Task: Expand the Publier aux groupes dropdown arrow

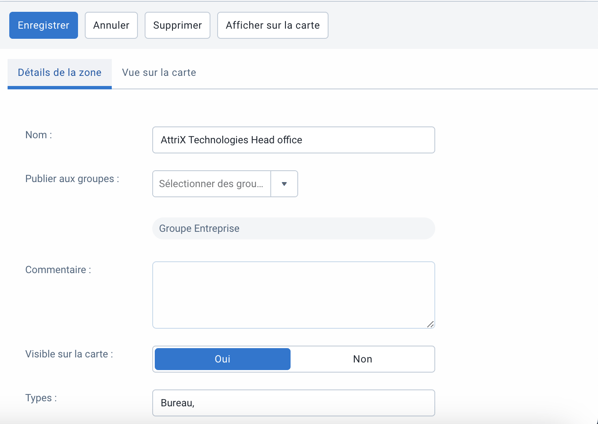Action: pyautogui.click(x=284, y=184)
